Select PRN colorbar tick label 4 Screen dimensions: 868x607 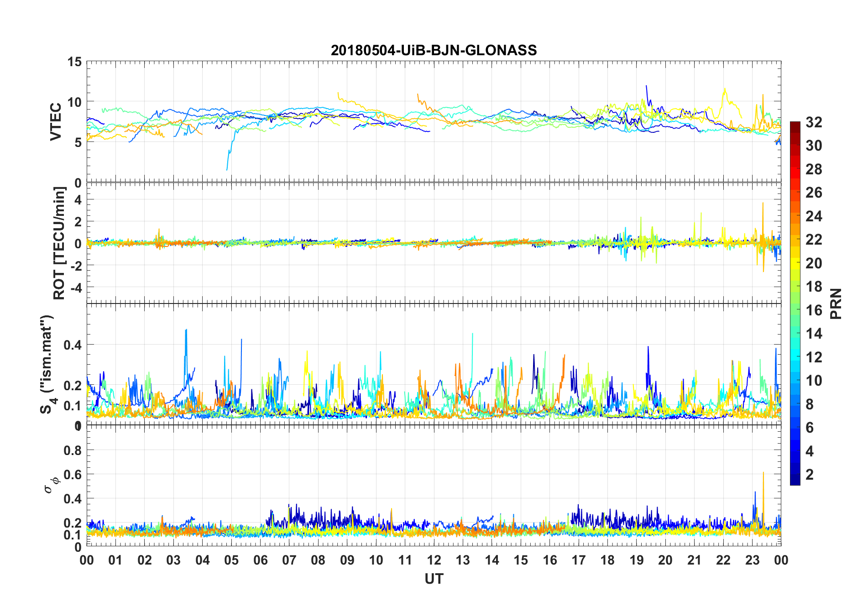pyautogui.click(x=810, y=451)
